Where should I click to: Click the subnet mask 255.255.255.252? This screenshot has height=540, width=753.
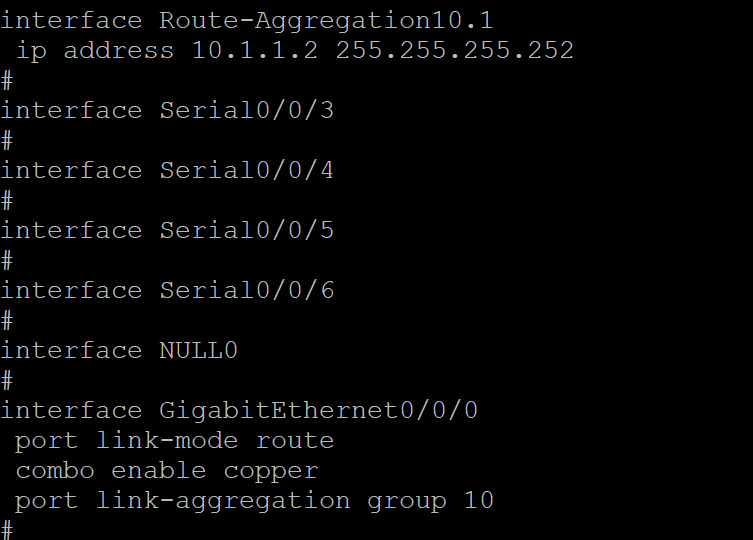[x=454, y=50]
